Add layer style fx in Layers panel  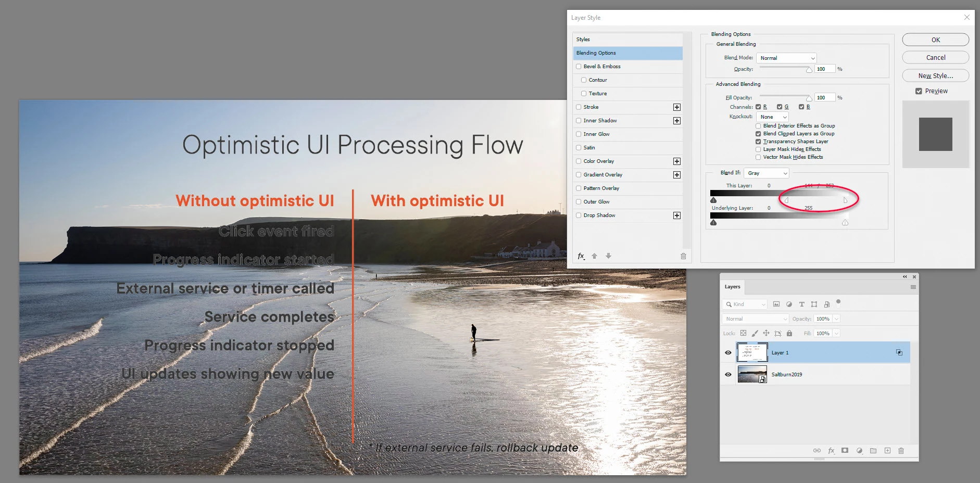(x=831, y=451)
